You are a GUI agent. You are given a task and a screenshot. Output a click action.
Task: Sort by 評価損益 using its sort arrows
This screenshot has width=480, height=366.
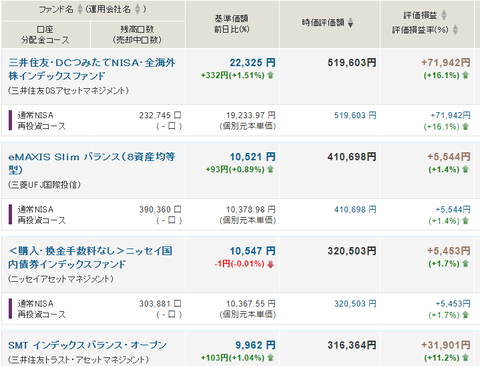coord(444,15)
